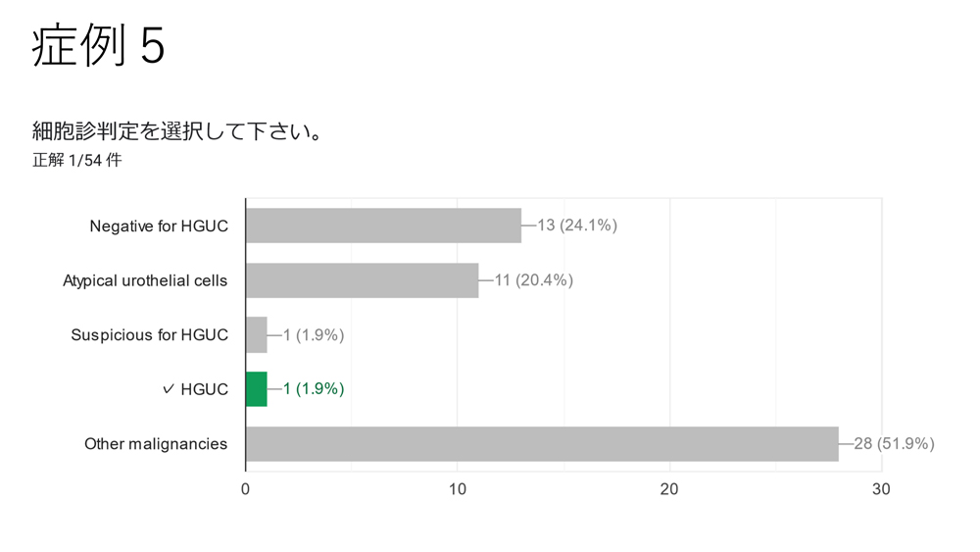
Task: Click the Suspicious for HGUC label
Action: pos(149,335)
